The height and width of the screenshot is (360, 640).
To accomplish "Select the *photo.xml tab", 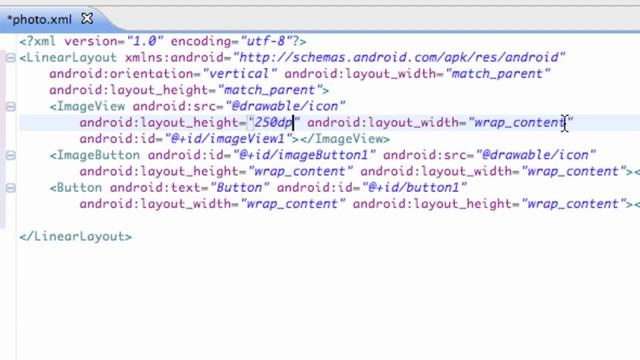I will pyautogui.click(x=40, y=19).
